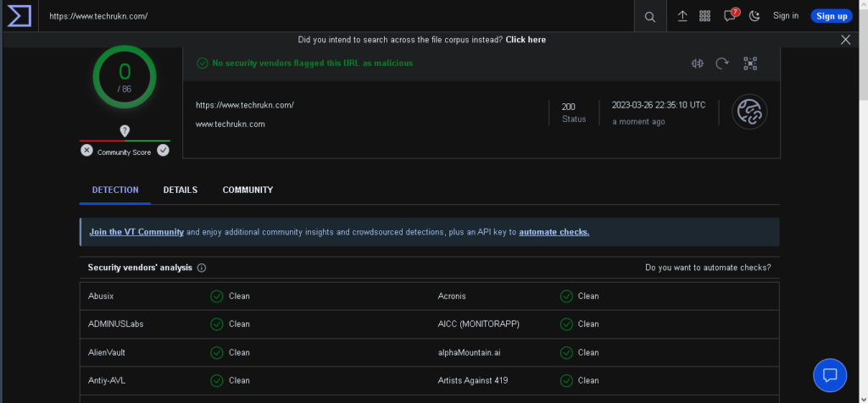The image size is (868, 403).
Task: Toggle dark mode moon icon
Action: 754,16
